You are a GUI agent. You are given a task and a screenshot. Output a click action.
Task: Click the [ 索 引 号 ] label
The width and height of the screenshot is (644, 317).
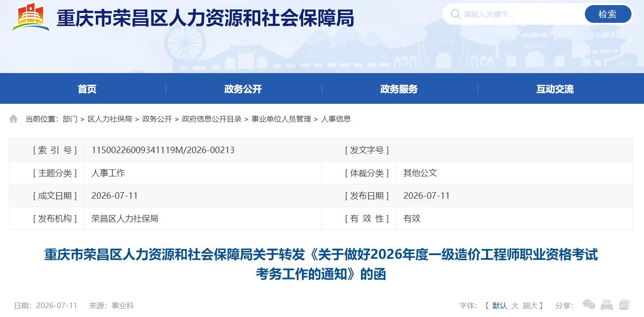(x=55, y=150)
